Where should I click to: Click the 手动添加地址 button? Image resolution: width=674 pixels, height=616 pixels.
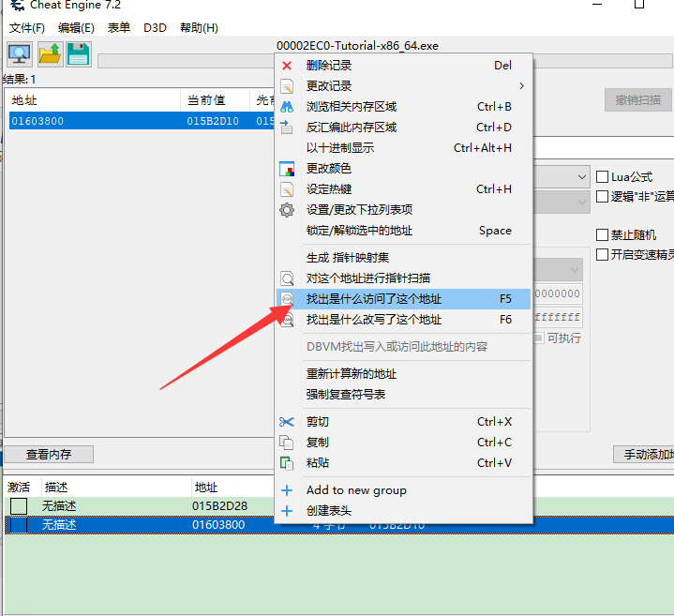(643, 455)
